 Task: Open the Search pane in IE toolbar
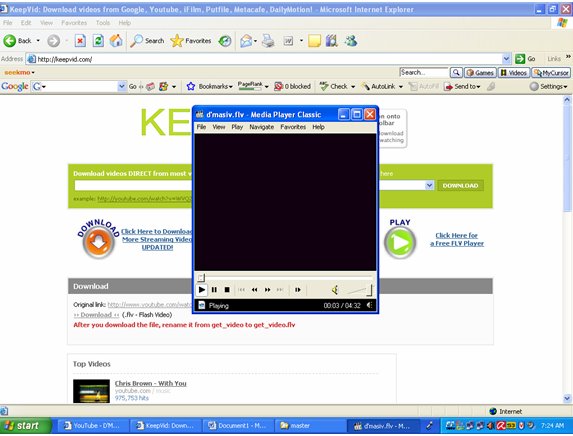click(148, 41)
